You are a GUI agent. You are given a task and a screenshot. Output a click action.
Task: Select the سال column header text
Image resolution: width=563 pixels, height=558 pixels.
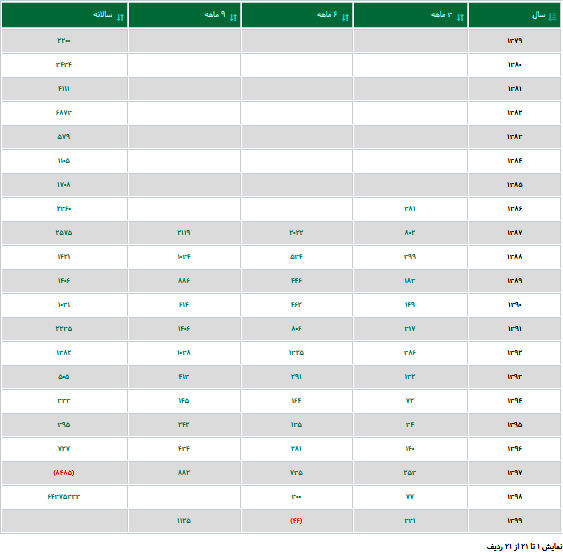coord(539,15)
